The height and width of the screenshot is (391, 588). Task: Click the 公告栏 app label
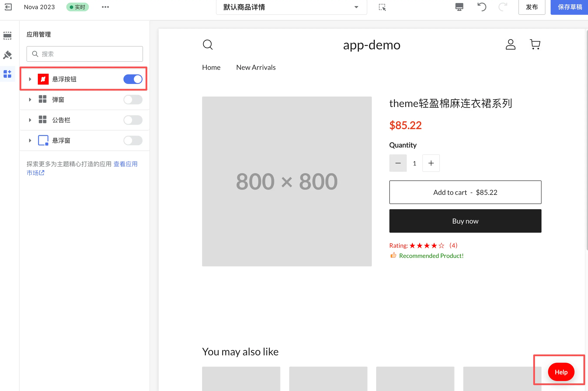pos(61,120)
